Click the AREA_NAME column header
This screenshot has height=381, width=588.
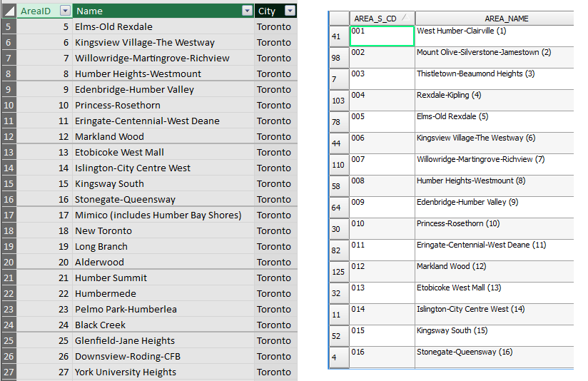click(x=495, y=19)
